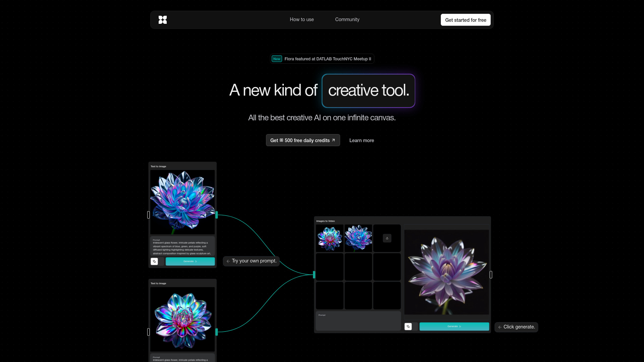Click the arrow icon beside 'Click generate'

coord(500,327)
